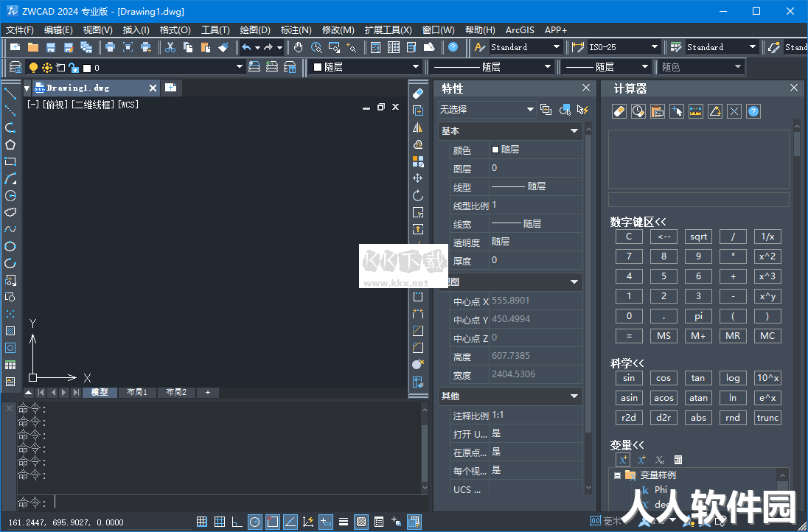Click the C clear button on keypad
Viewport: 808px width, 532px height.
pyautogui.click(x=629, y=237)
